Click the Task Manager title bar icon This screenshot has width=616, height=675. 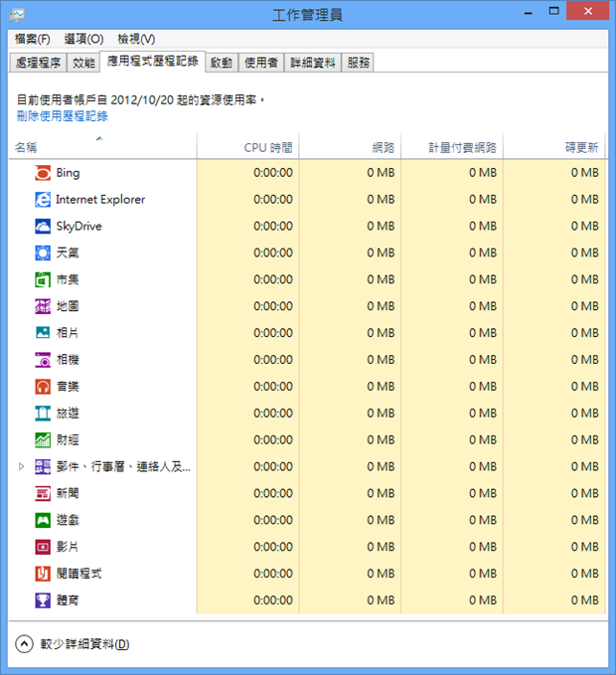click(17, 15)
